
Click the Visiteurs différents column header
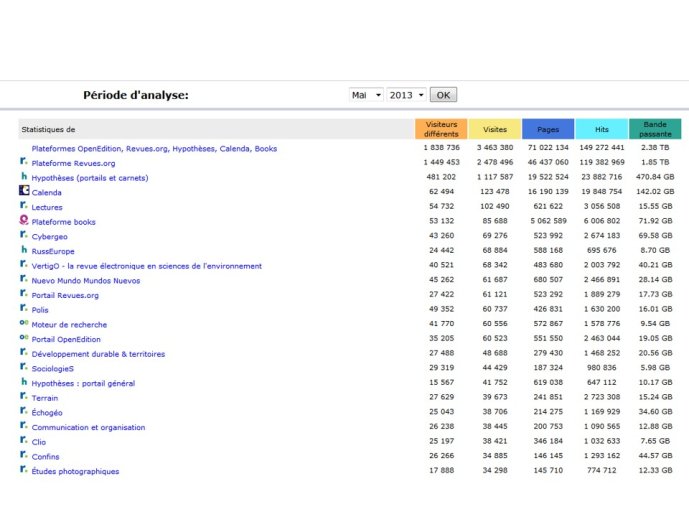point(441,129)
